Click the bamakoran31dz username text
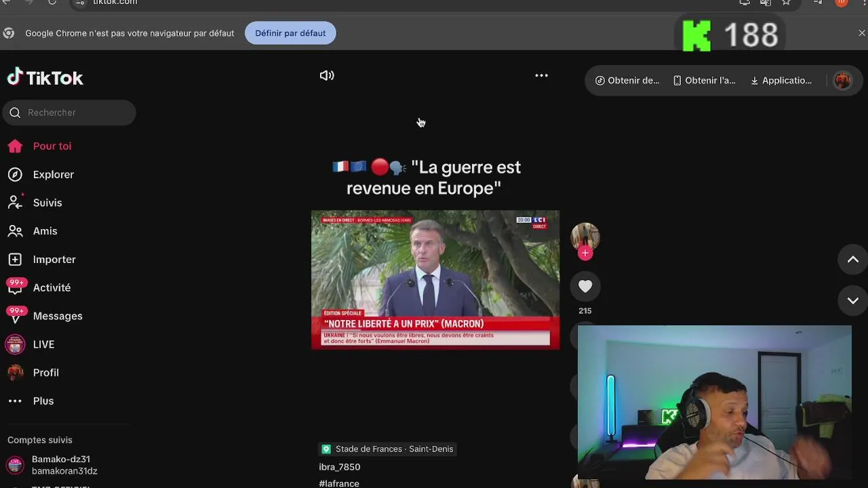 pos(64,471)
